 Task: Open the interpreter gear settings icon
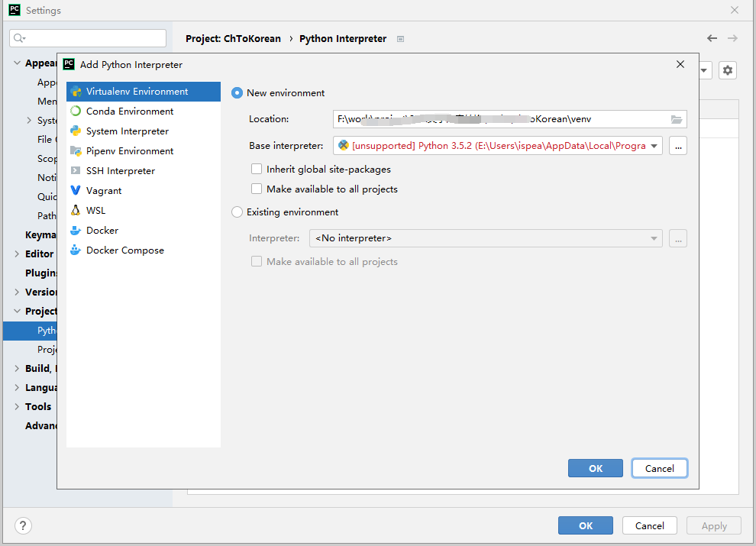[x=728, y=70]
